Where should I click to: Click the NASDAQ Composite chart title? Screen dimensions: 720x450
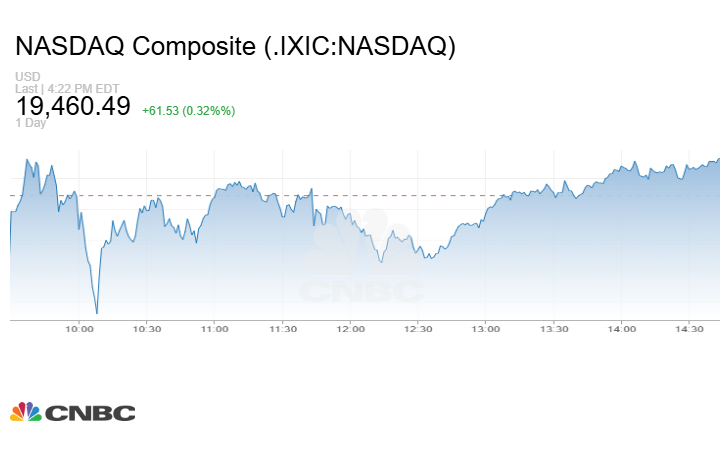[x=235, y=47]
